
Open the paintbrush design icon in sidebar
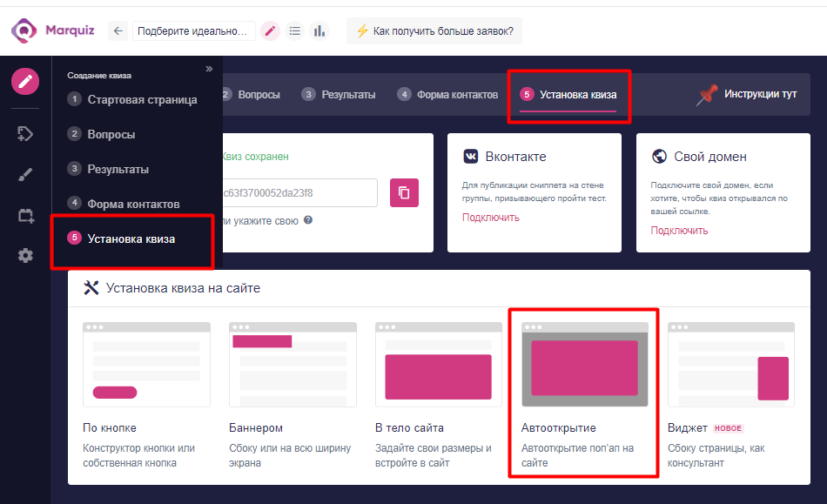(25, 175)
